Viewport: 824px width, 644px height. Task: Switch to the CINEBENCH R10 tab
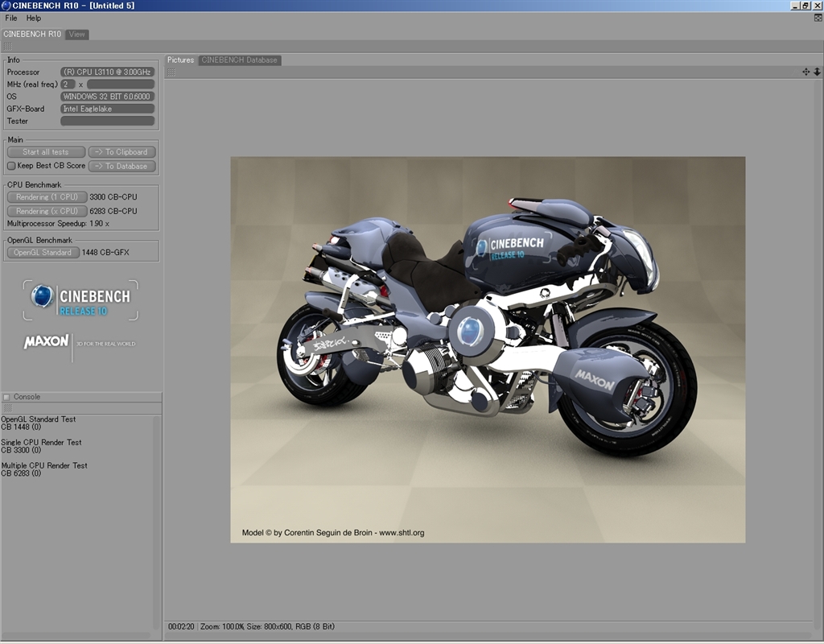coord(32,34)
